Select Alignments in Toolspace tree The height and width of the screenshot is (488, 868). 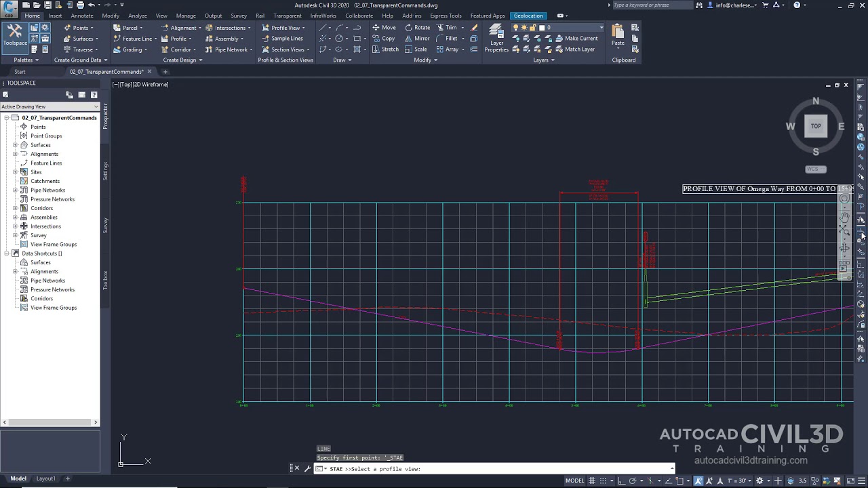tap(44, 154)
